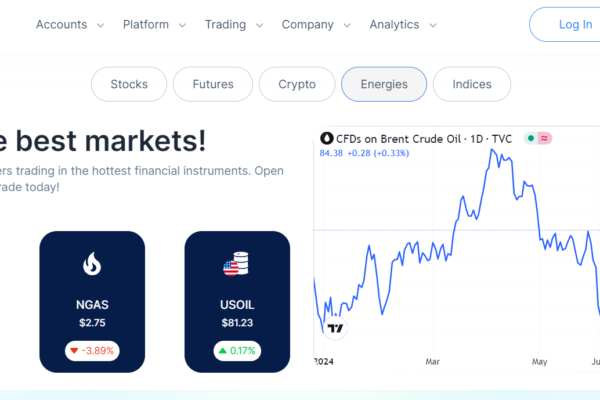
Task: Open the Trading dropdown menu
Action: 234,24
